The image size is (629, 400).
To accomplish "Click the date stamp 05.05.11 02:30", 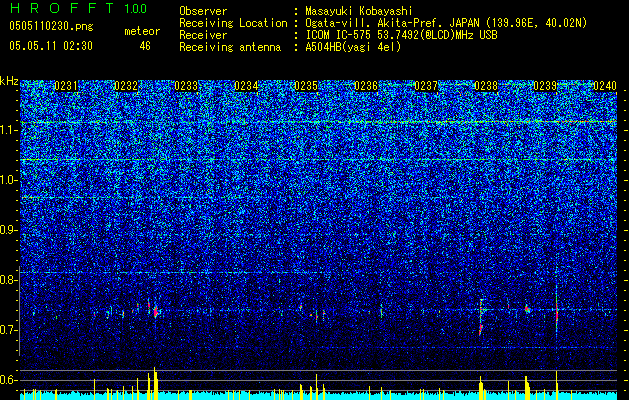I will pyautogui.click(x=51, y=46).
